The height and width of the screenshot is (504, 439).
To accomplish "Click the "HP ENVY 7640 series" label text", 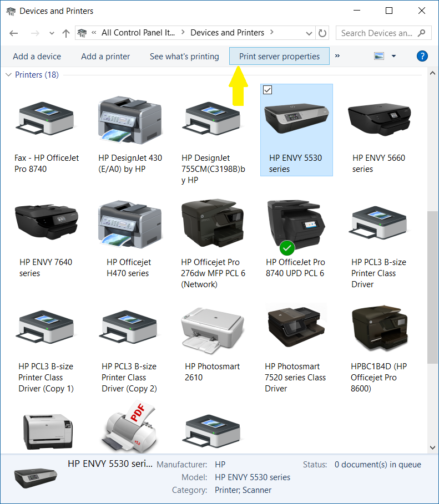I will click(x=46, y=267).
